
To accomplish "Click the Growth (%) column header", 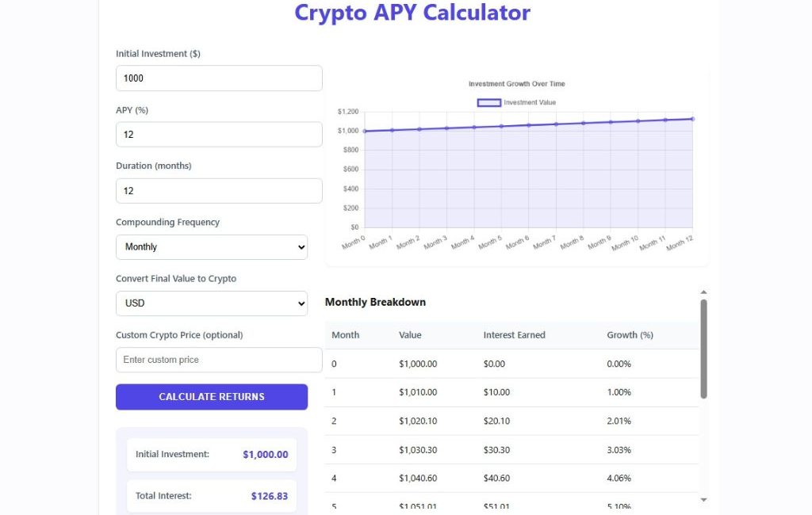I will (x=630, y=335).
